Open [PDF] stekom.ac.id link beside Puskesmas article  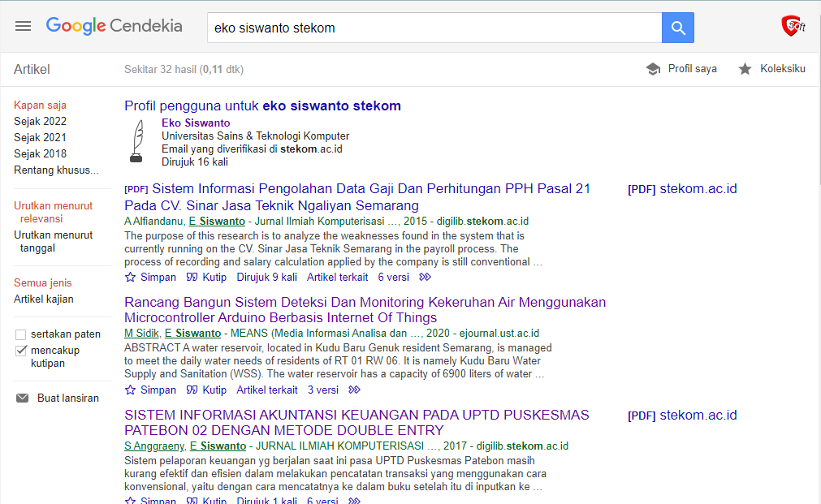click(682, 415)
